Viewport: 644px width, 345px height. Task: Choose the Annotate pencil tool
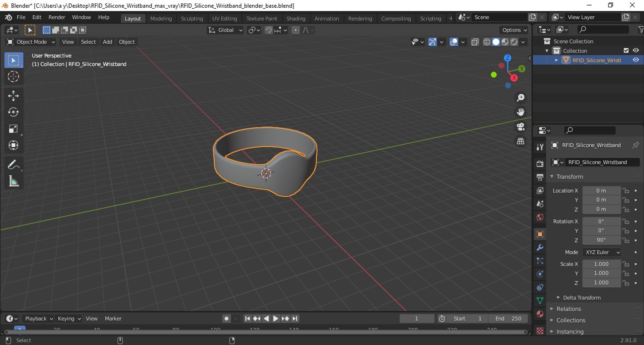pyautogui.click(x=13, y=165)
